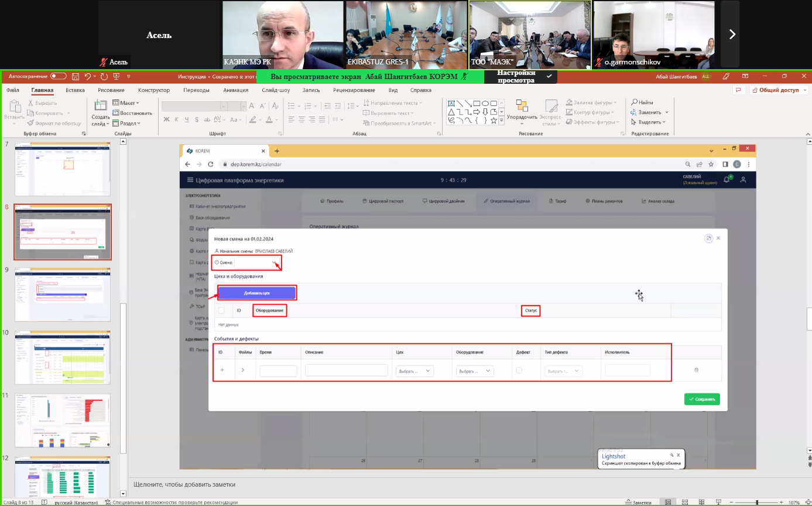Switch to the Конструктор ribbon tab
Viewport: 812px width, 506px height.
point(154,90)
